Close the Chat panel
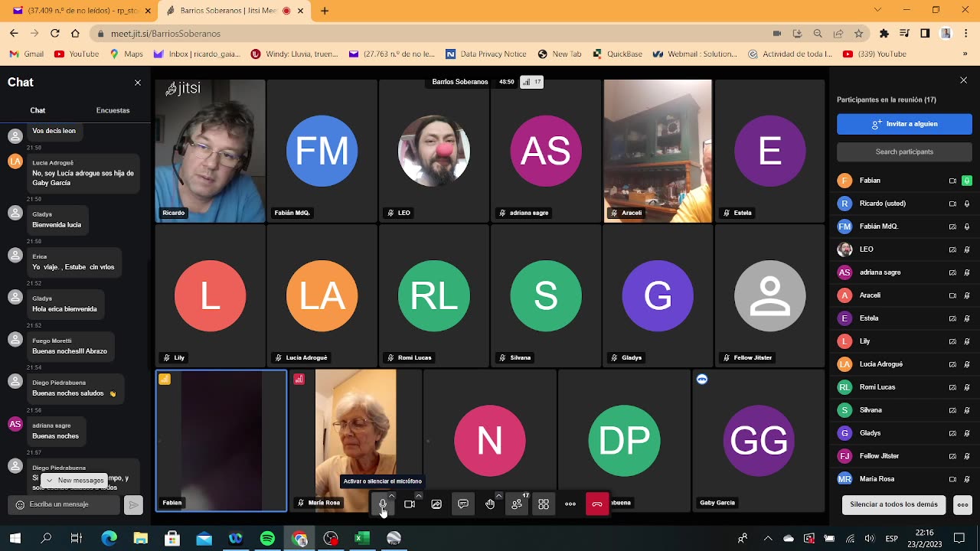The width and height of the screenshot is (980, 551). pyautogui.click(x=138, y=83)
